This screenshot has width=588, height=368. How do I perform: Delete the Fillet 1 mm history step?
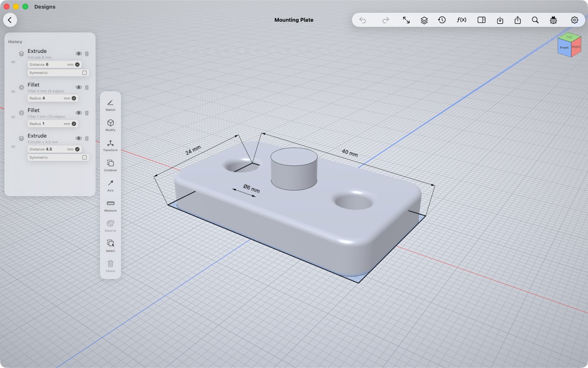[x=87, y=113]
